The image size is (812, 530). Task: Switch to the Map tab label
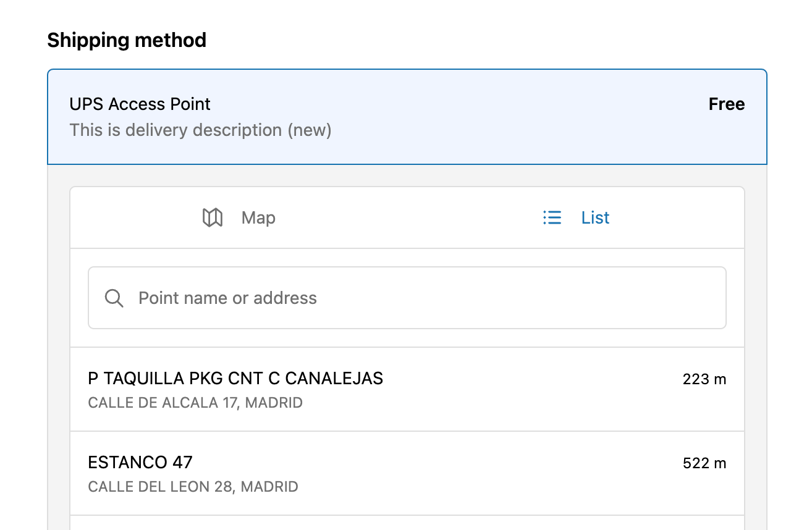tap(258, 217)
